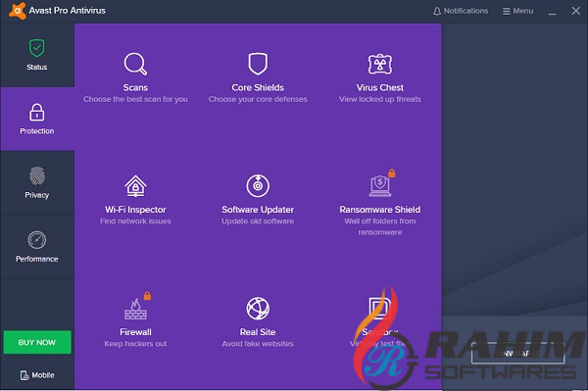The width and height of the screenshot is (588, 391).
Task: Click 'Keep hackers out' text
Action: click(x=135, y=344)
